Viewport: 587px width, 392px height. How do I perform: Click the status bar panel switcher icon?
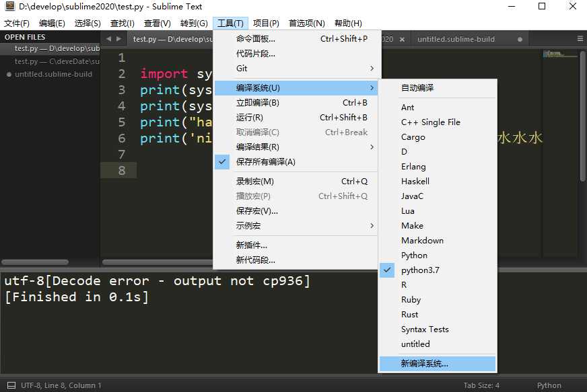pyautogui.click(x=11, y=385)
